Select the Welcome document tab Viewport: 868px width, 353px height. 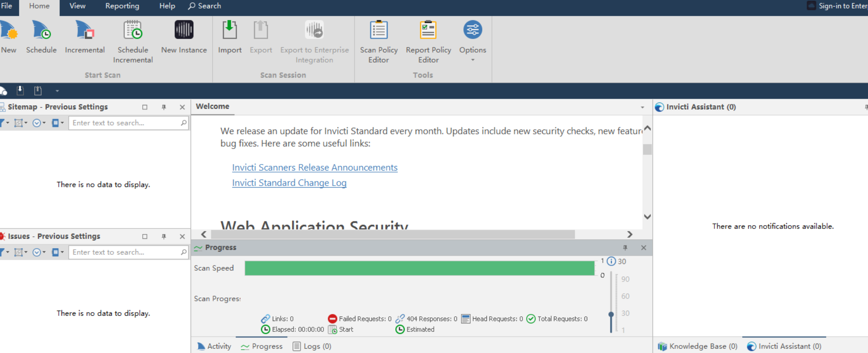pyautogui.click(x=213, y=107)
